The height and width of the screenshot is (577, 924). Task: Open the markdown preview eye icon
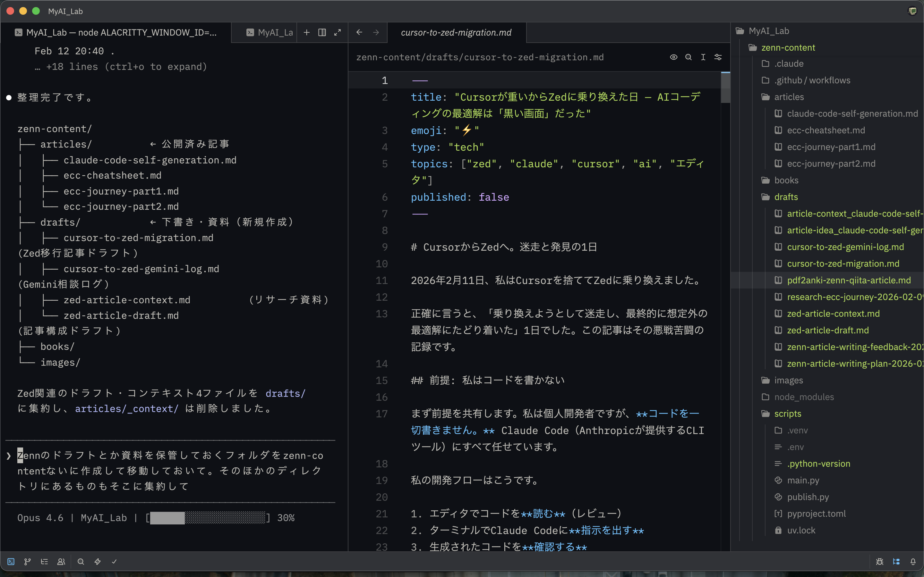(x=673, y=57)
